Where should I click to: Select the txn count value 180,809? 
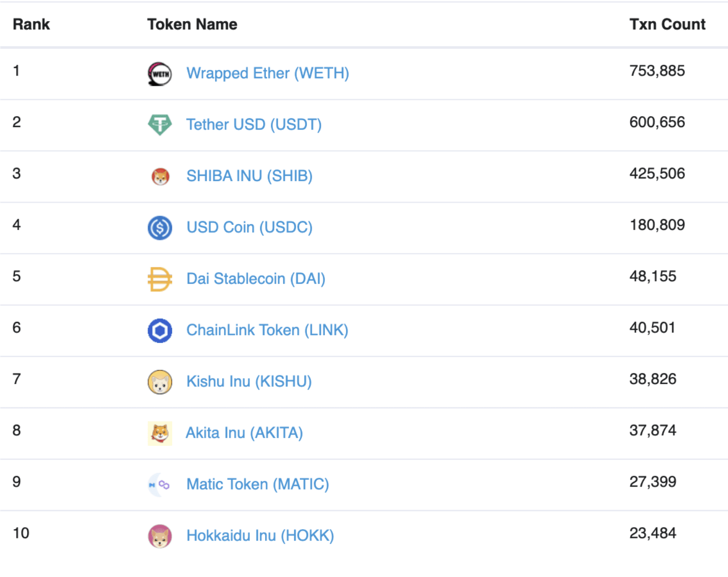point(657,225)
